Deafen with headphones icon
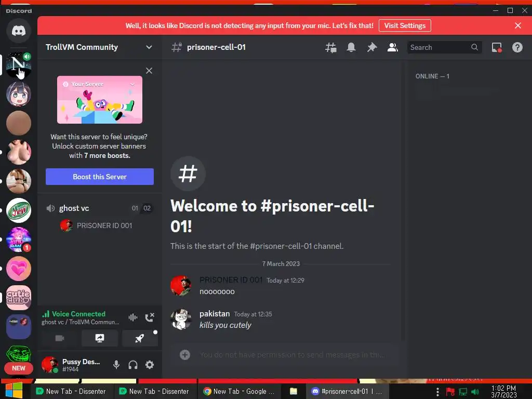Image resolution: width=532 pixels, height=399 pixels. (133, 365)
